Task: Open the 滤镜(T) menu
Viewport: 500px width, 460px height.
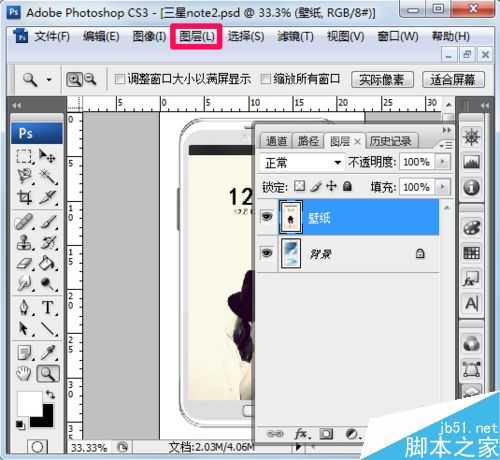Action: pos(295,36)
